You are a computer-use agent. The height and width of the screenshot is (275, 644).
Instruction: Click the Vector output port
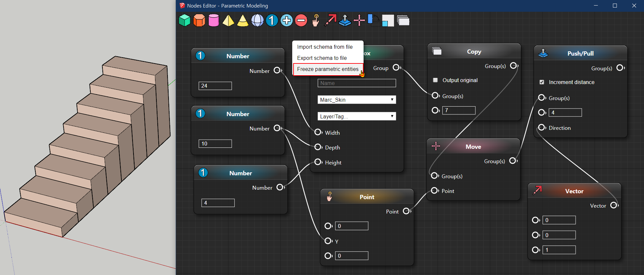click(614, 205)
